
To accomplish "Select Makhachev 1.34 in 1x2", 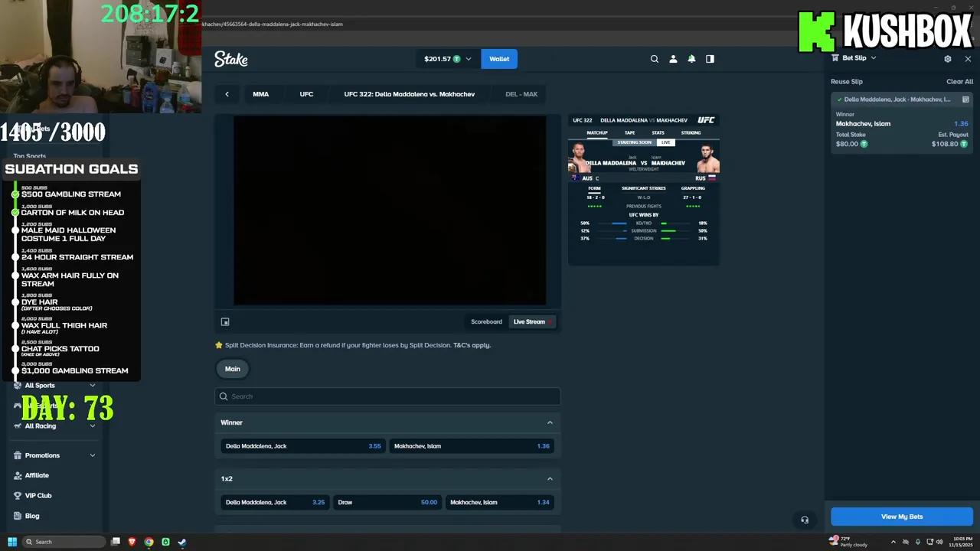I will coord(500,503).
